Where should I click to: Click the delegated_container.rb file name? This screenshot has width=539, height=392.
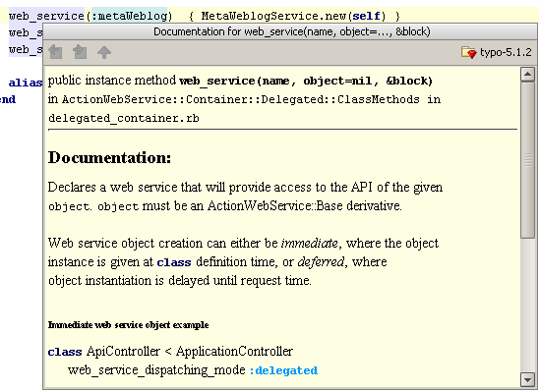pos(124,118)
